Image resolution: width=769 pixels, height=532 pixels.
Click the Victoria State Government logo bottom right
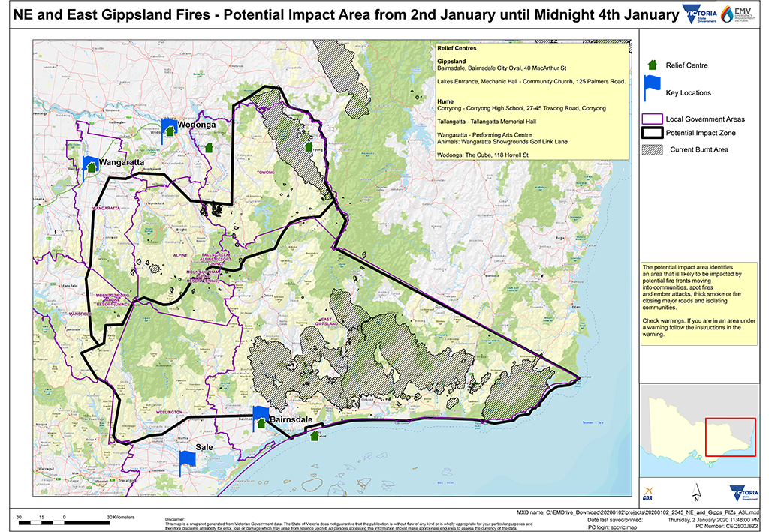pyautogui.click(x=743, y=493)
